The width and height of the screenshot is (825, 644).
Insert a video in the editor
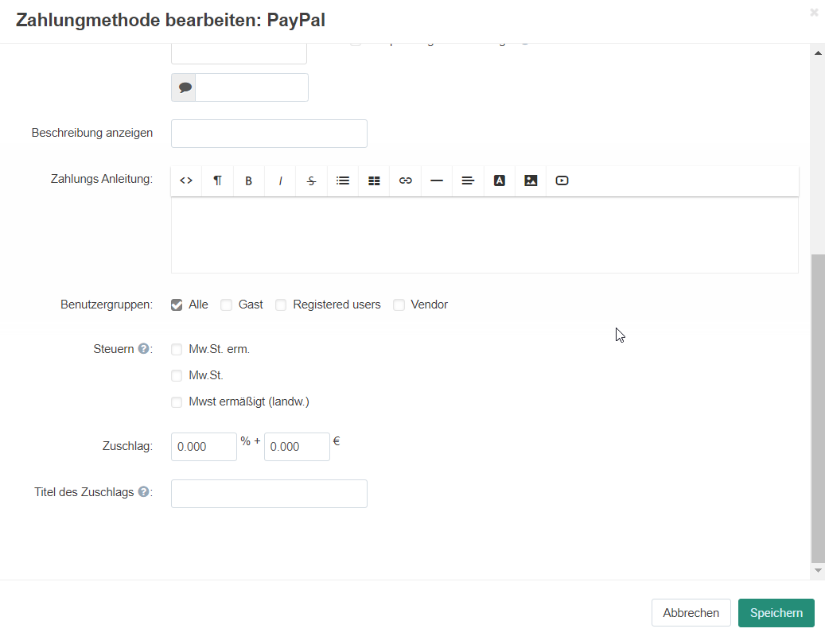[x=562, y=180]
